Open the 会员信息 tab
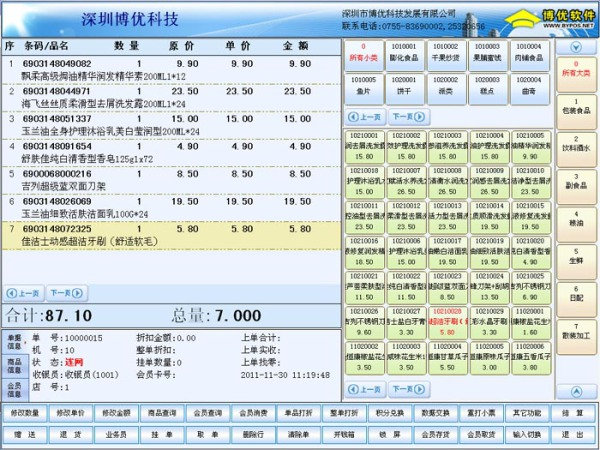 pos(15,390)
